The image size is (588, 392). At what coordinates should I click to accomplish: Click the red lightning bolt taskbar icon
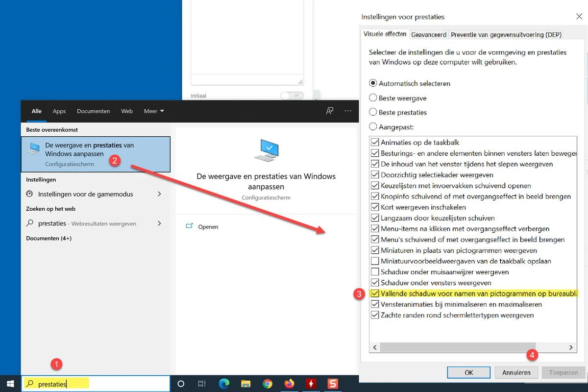pos(311,384)
